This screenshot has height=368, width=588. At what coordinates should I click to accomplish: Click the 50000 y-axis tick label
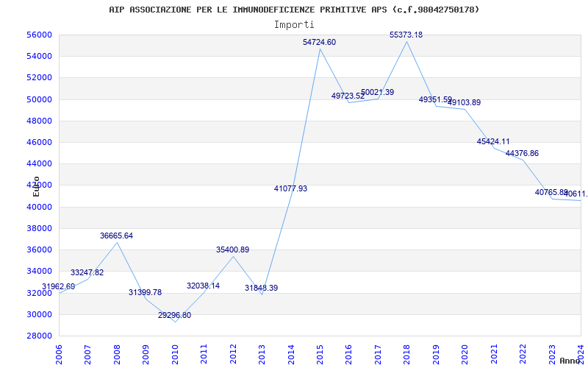pos(39,99)
